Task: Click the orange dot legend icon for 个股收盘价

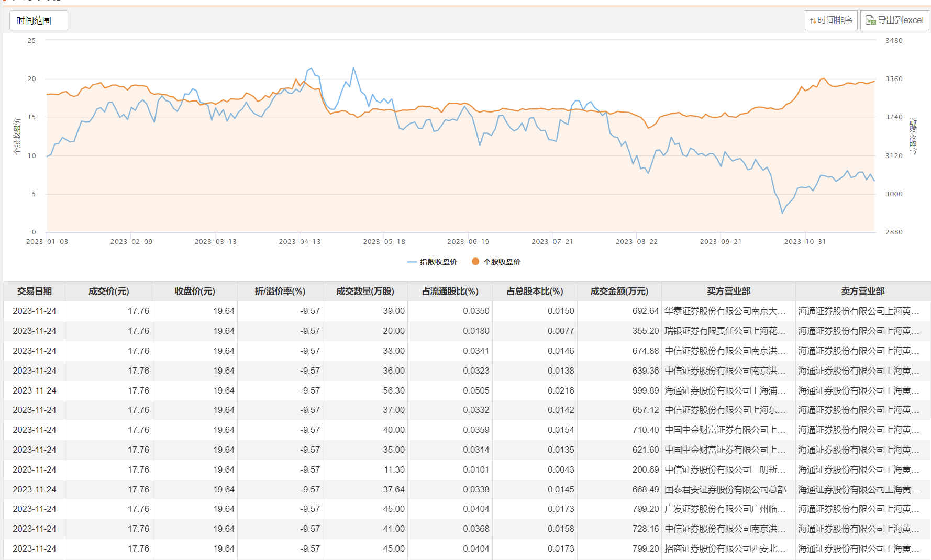Action: point(475,262)
